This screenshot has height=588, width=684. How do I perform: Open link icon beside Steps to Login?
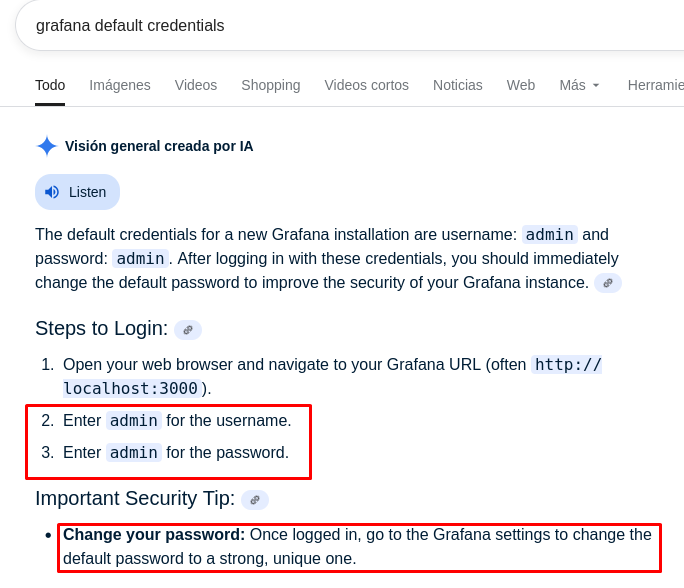point(188,330)
